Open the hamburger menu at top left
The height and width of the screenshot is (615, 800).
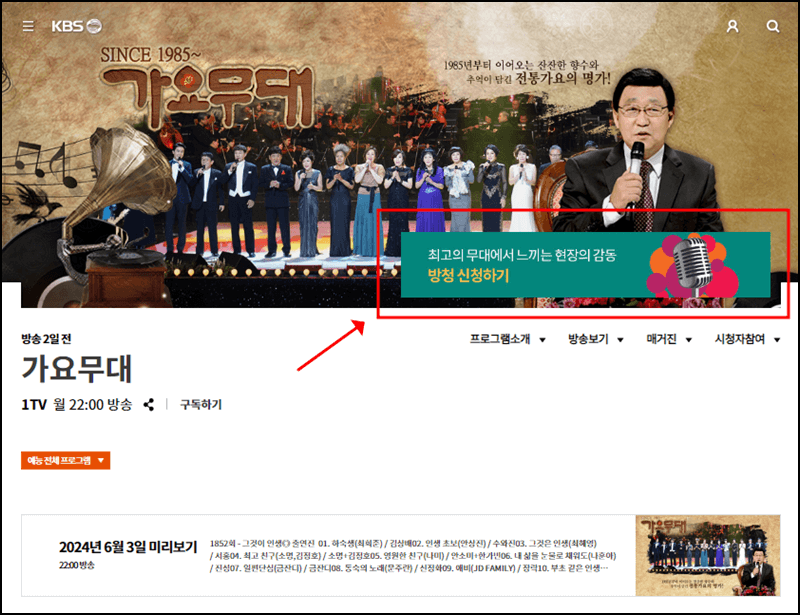pyautogui.click(x=28, y=27)
